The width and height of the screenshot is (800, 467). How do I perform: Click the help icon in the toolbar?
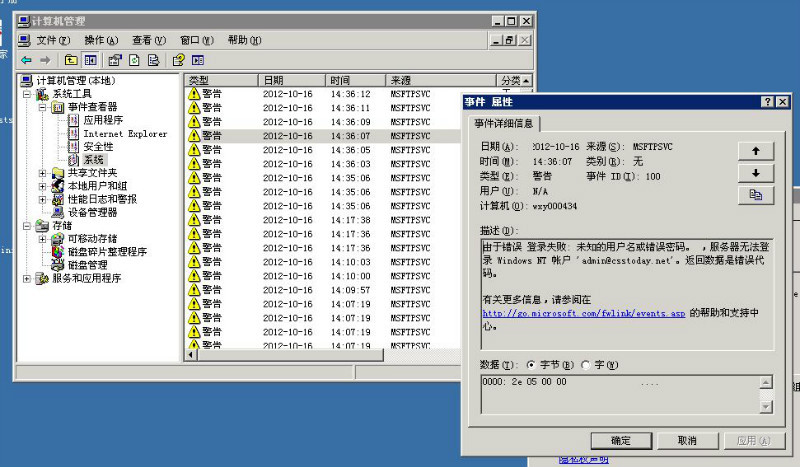tap(176, 60)
